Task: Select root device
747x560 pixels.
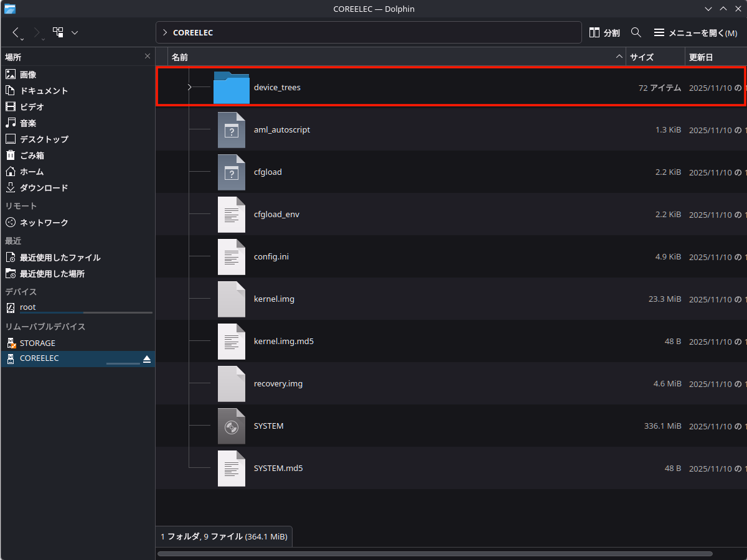Action: coord(78,307)
